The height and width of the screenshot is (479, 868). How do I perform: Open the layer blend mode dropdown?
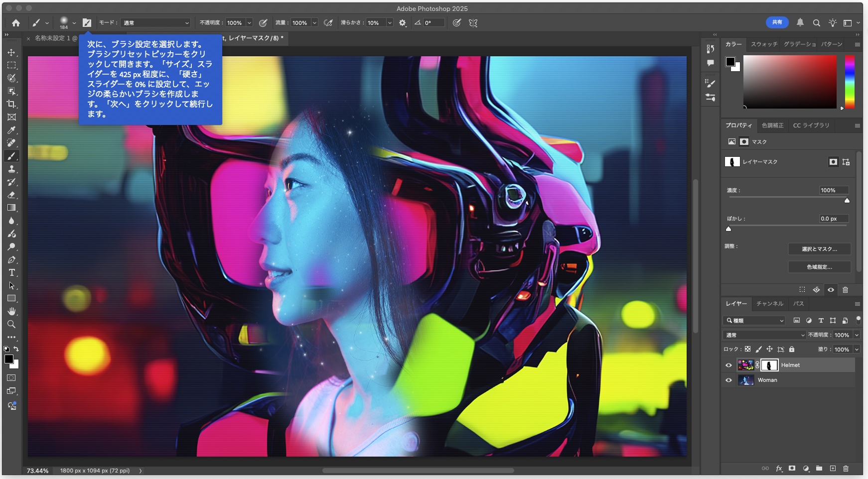tap(764, 335)
